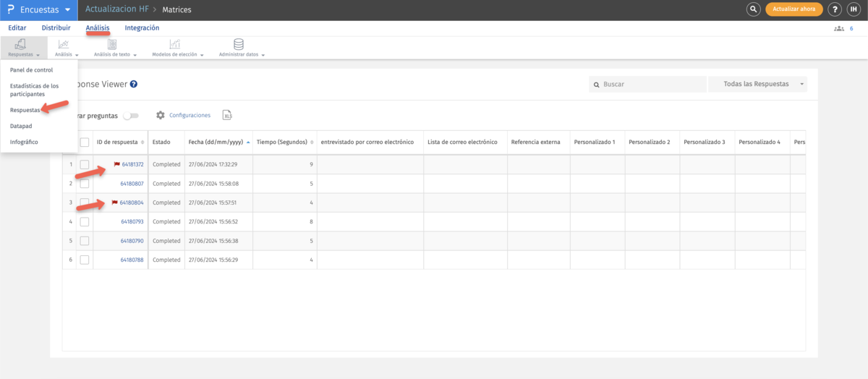Viewport: 868px width, 379px height.
Task: Select checkbox for response 64180807
Action: pos(85,184)
